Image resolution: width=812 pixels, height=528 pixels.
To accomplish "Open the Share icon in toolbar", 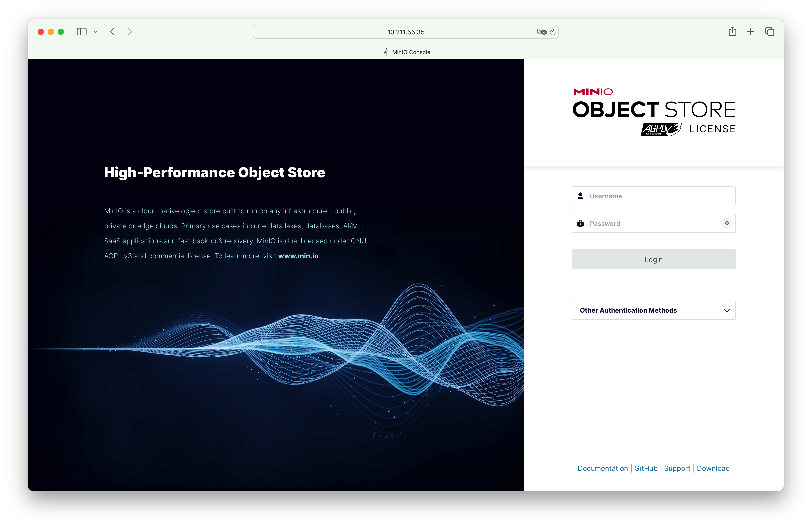I will pos(732,31).
